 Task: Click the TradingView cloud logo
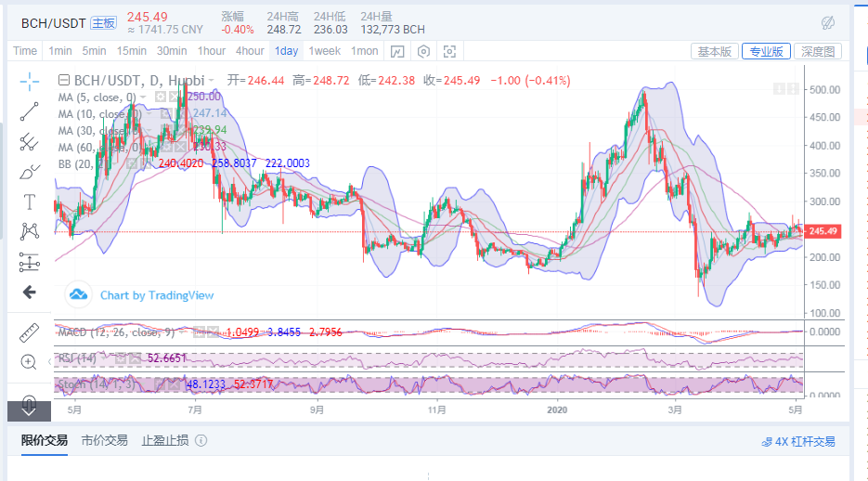78,294
